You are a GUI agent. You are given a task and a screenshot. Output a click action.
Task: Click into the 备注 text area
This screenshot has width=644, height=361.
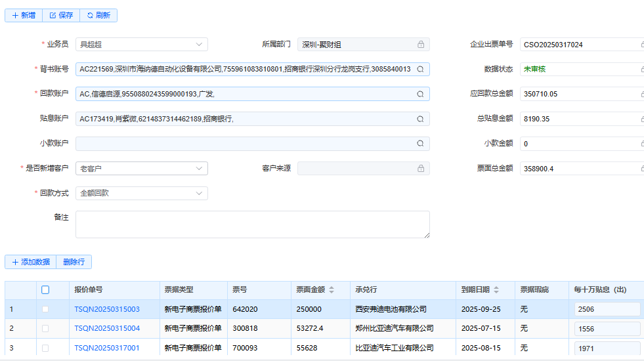click(x=252, y=224)
